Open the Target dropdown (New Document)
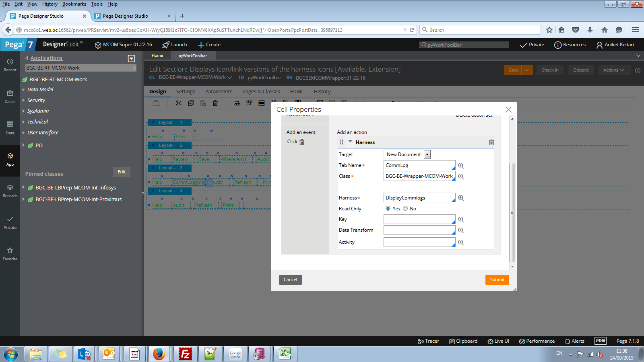 (407, 154)
